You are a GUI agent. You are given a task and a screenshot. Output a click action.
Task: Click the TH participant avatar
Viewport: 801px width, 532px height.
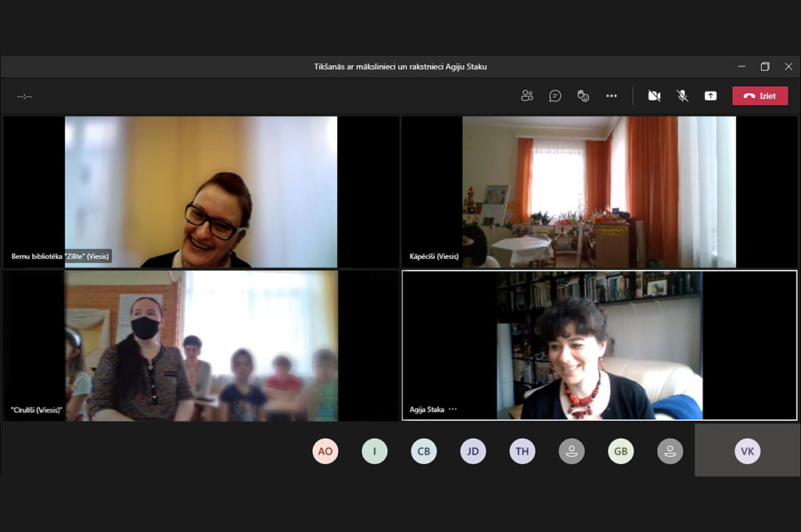(522, 451)
